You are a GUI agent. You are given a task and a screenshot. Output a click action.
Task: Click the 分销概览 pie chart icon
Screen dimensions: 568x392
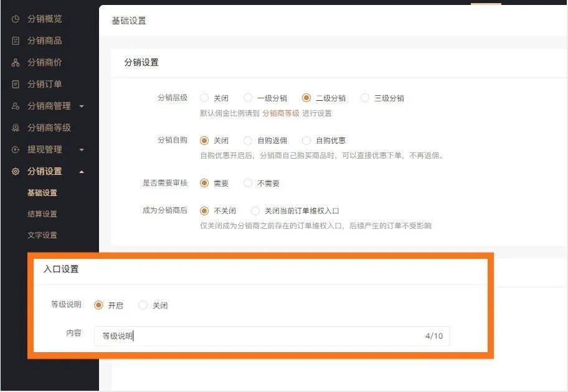coord(15,19)
